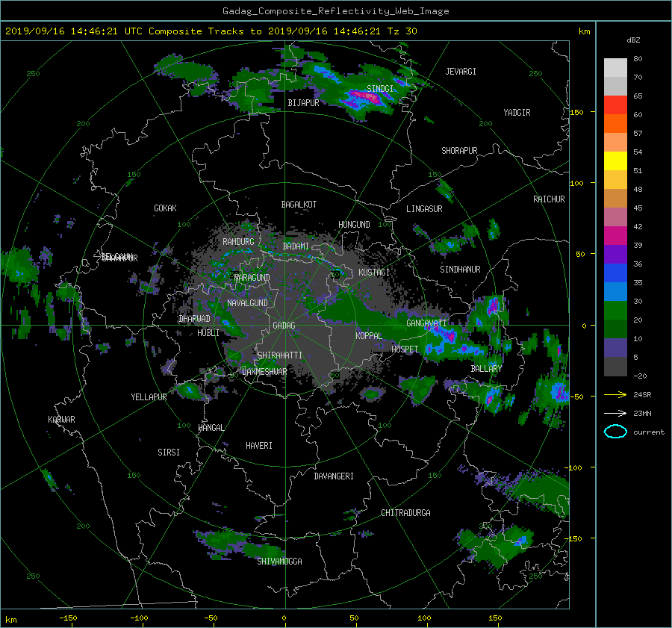Click the SHIVAMOGGA city label
Image resolution: width=672 pixels, height=628 pixels.
(x=279, y=562)
